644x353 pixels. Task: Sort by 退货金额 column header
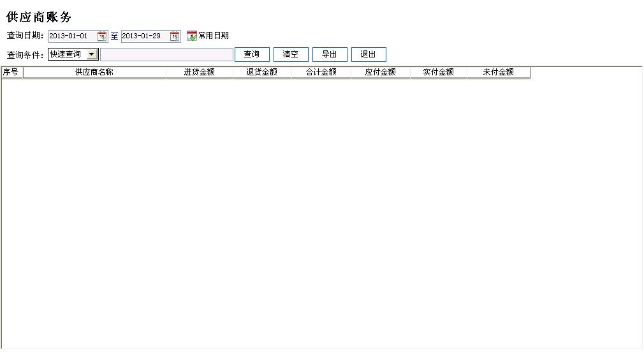tap(262, 72)
